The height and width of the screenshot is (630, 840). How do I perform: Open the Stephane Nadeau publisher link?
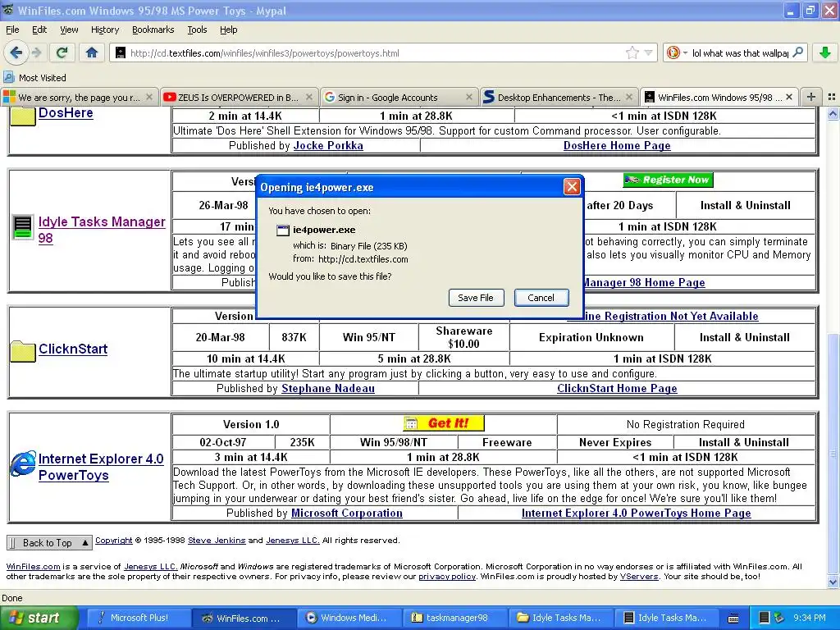[x=328, y=388]
